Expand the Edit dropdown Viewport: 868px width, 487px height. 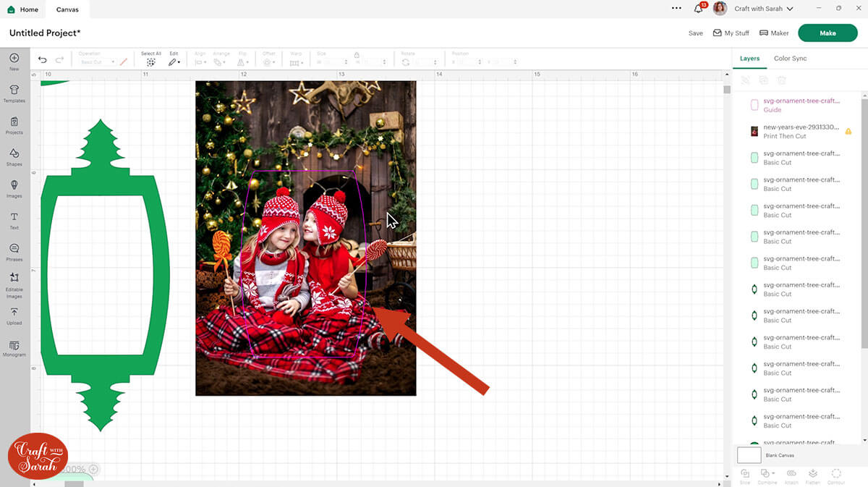(x=174, y=62)
